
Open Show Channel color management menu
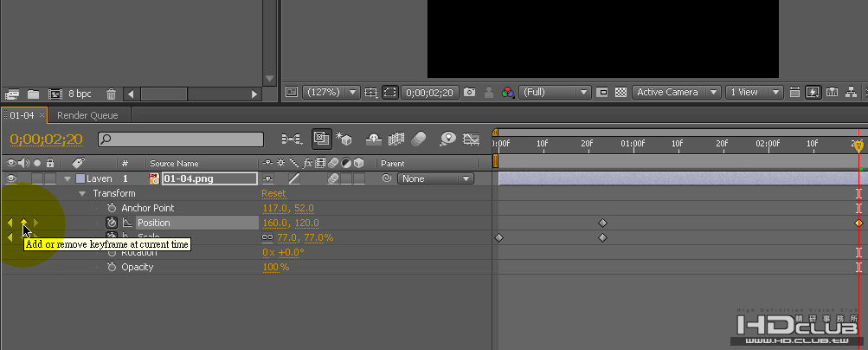point(508,93)
